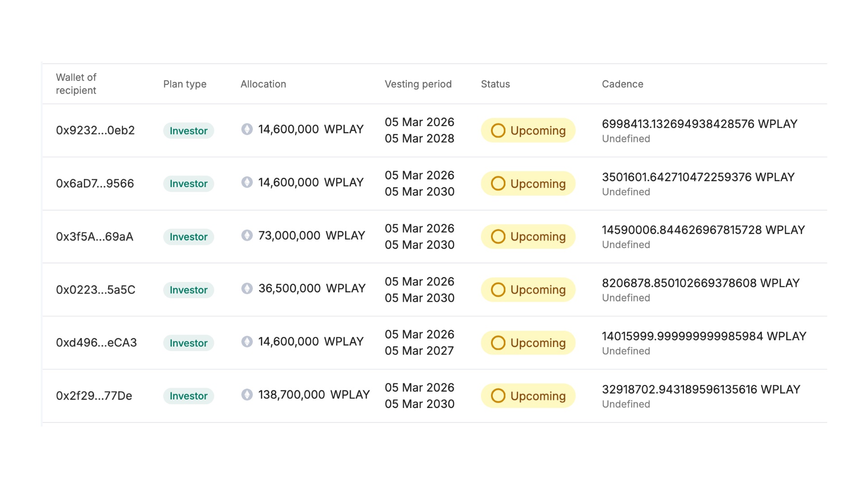
Task: Click token icon in 0x2f29...77De row
Action: click(x=247, y=394)
